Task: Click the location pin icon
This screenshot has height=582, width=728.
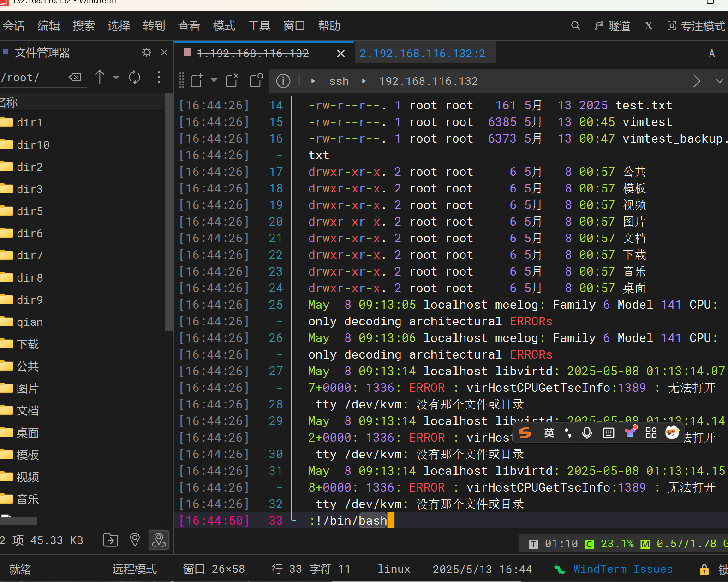Action: tap(135, 540)
